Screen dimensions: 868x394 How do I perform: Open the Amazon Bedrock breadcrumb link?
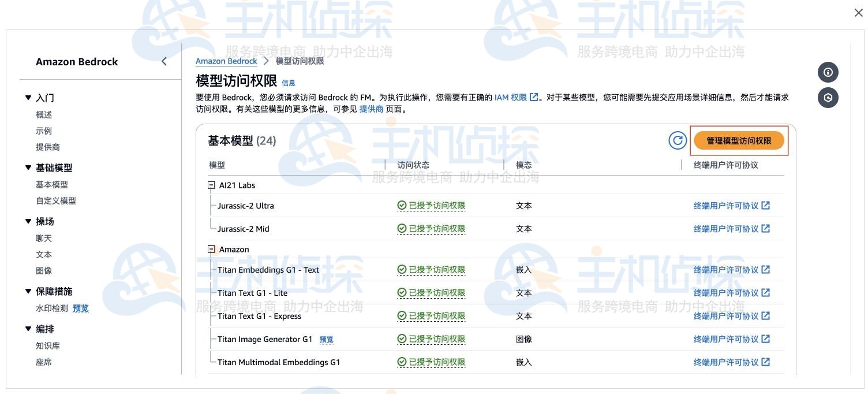tap(226, 61)
